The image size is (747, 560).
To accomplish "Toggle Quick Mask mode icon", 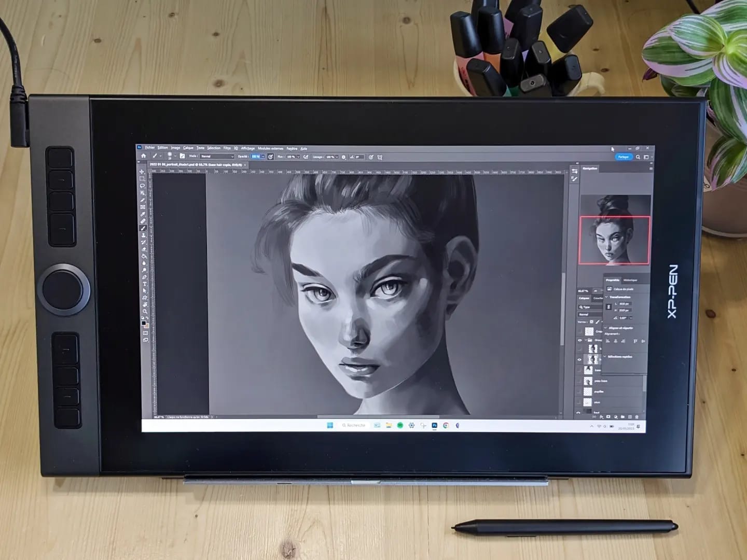I will pyautogui.click(x=145, y=332).
